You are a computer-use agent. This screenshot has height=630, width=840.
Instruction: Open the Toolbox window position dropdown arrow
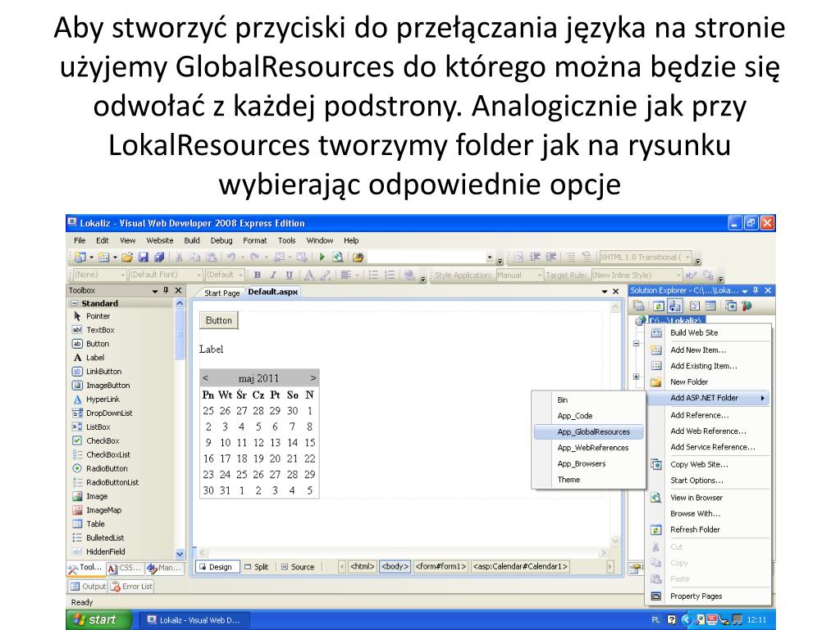tap(155, 291)
